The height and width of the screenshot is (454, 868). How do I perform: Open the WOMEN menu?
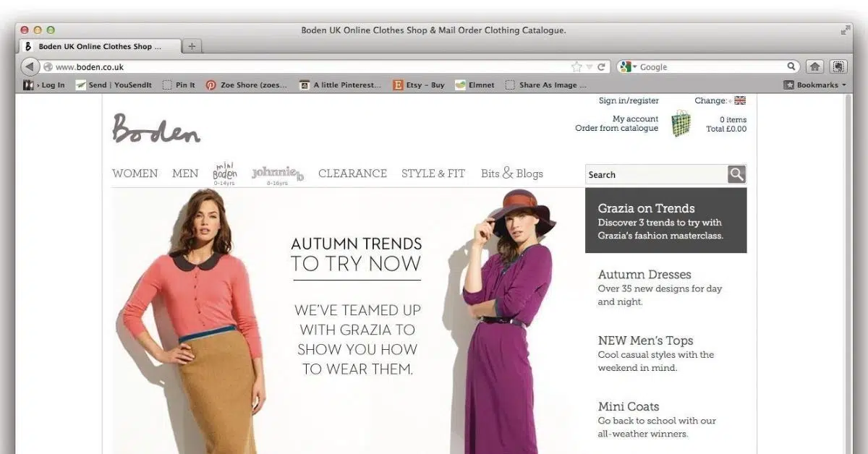pyautogui.click(x=135, y=174)
